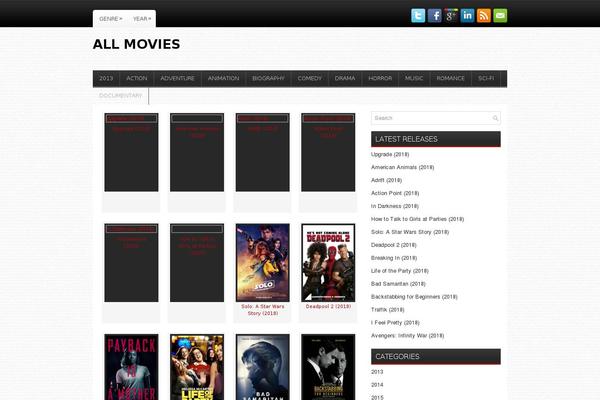Open Life of the Party (2018) sidebar link
Image resolution: width=600 pixels, height=400 pixels.
click(x=400, y=271)
